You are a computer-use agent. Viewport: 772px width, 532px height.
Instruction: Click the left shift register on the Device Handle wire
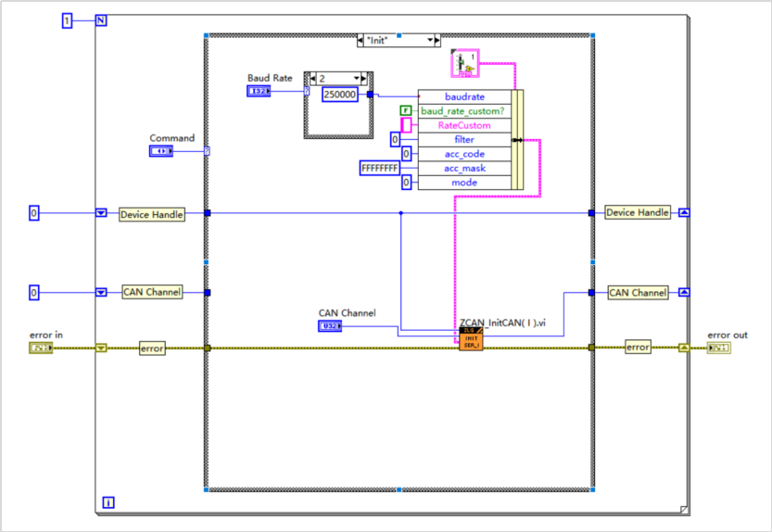(x=101, y=213)
